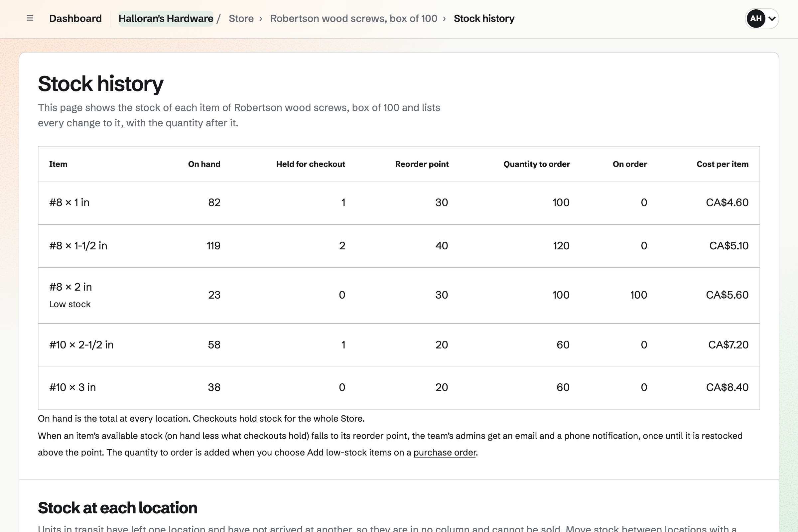Go to Dashboard
Viewport: 798px width, 532px height.
[75, 18]
